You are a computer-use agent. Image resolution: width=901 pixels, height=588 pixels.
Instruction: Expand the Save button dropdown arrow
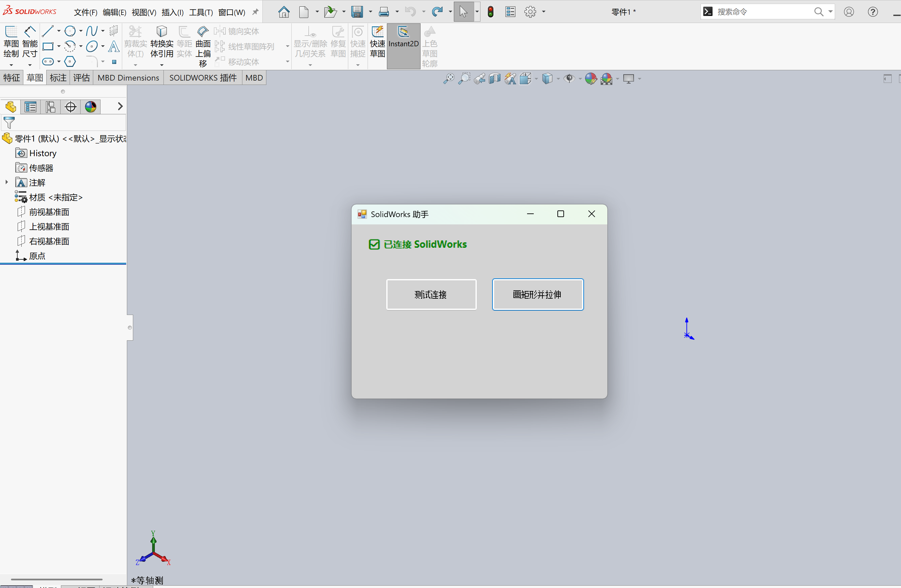point(371,12)
